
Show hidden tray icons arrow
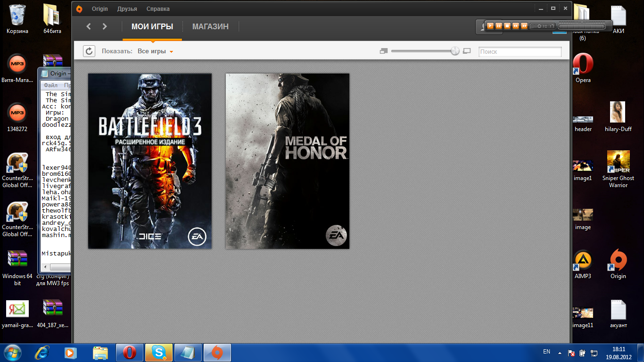560,352
